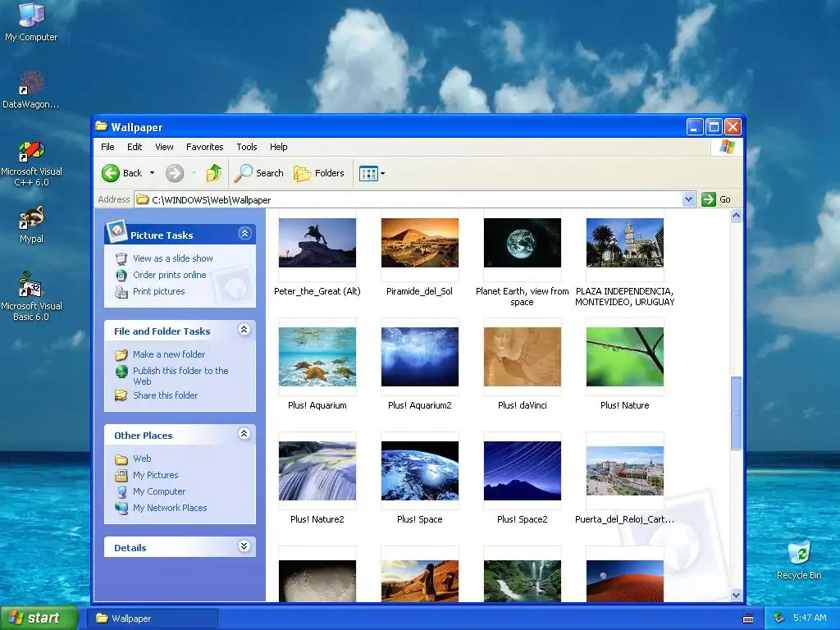
Task: Click the Go button
Action: 716,199
